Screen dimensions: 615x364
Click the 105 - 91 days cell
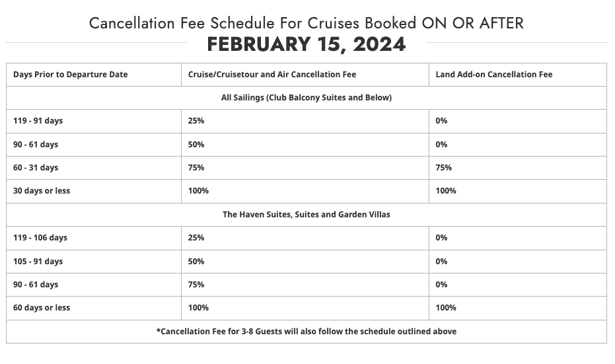click(38, 262)
